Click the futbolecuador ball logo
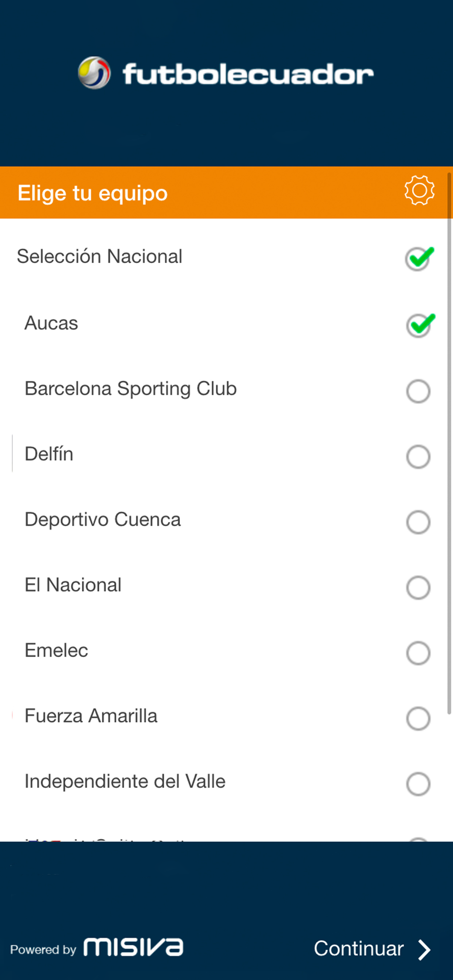The width and height of the screenshot is (453, 980). (x=94, y=73)
